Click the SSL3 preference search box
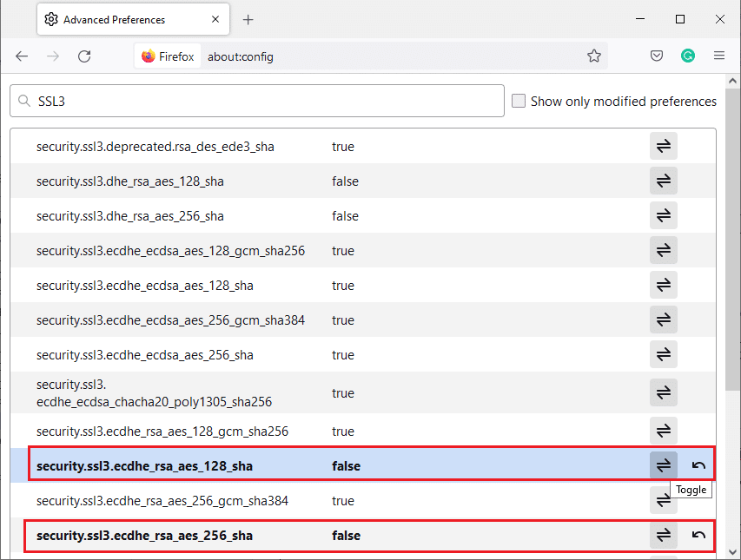Viewport: 741px width, 560px height. point(257,101)
